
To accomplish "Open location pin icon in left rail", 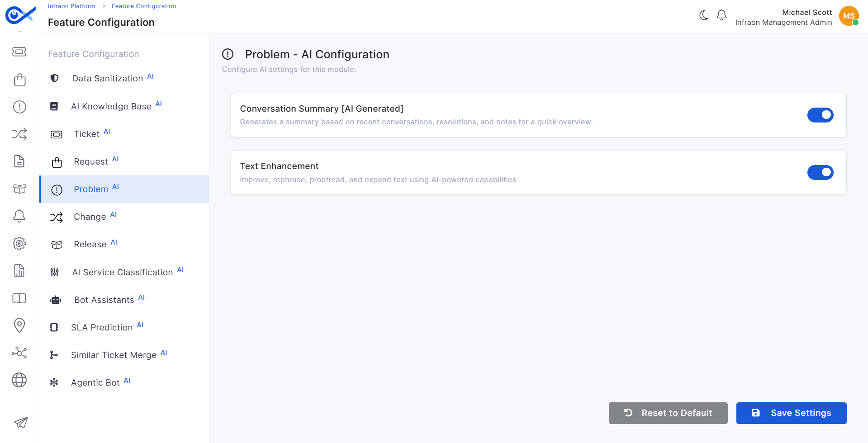I will pyautogui.click(x=19, y=325).
